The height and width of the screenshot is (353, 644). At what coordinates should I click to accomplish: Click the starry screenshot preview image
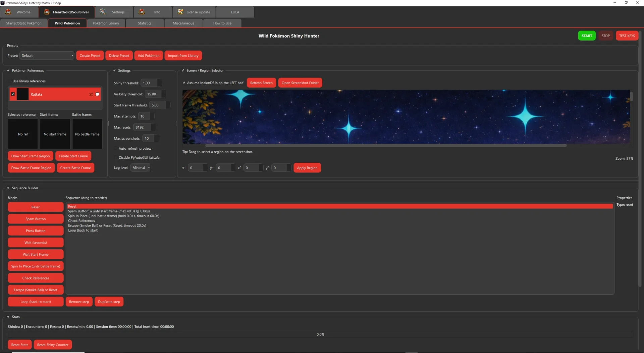(x=406, y=117)
